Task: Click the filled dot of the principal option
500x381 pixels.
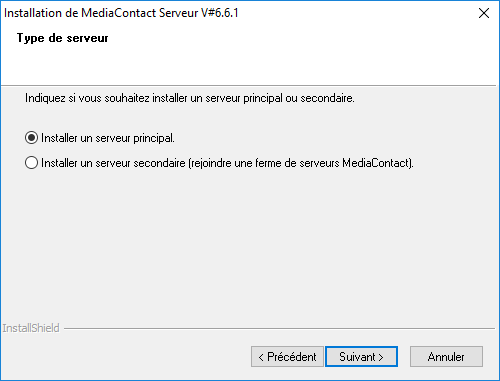Action: tap(31, 138)
